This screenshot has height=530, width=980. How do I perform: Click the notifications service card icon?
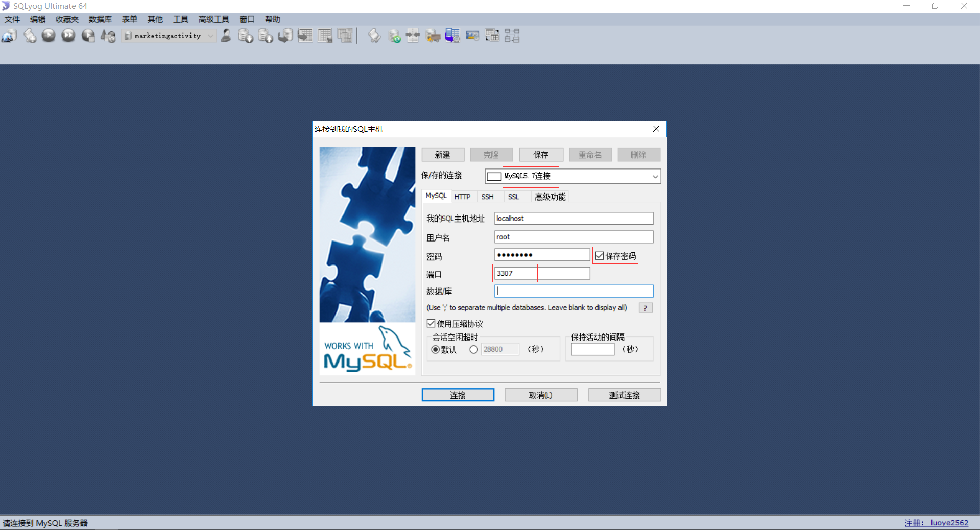[x=472, y=36]
